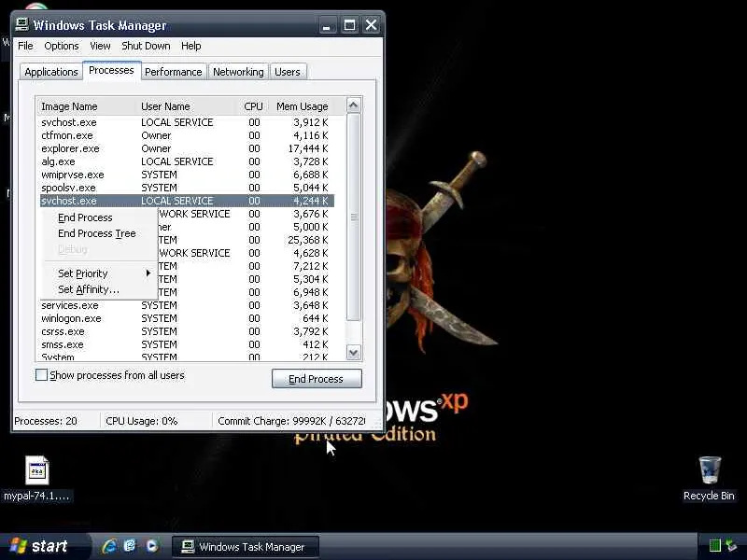The height and width of the screenshot is (560, 747).
Task: Switch to the Performance tab
Action: click(x=174, y=72)
